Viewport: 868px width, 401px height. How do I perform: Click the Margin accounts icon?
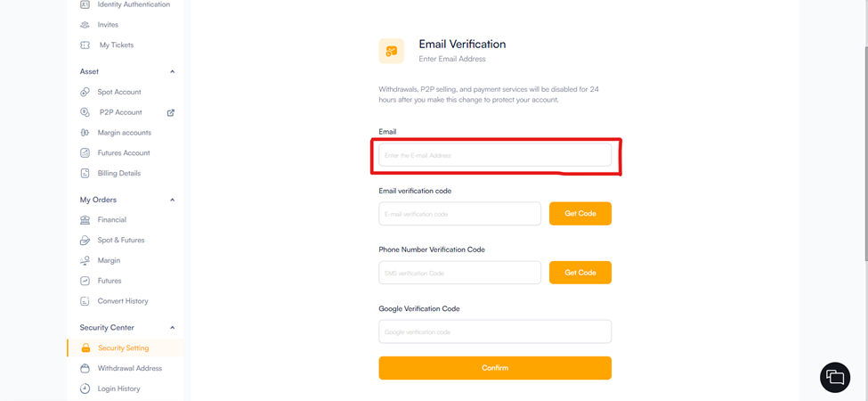pos(85,133)
